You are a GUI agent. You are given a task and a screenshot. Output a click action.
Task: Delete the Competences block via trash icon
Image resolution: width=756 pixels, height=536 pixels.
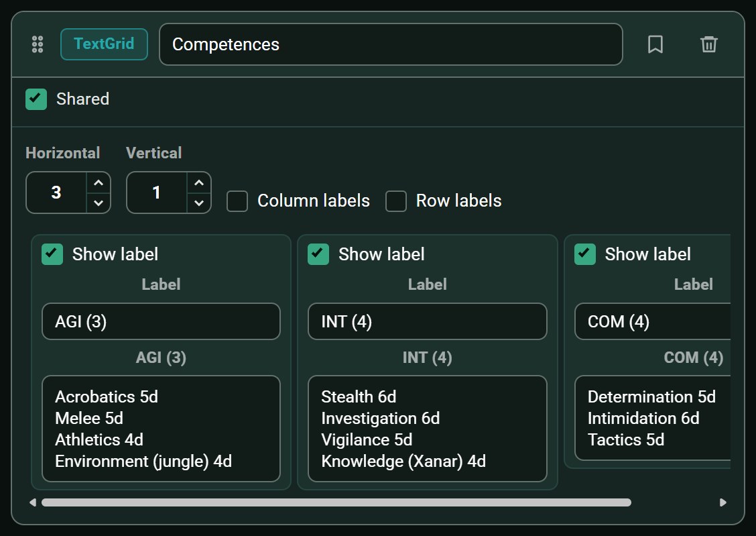709,44
